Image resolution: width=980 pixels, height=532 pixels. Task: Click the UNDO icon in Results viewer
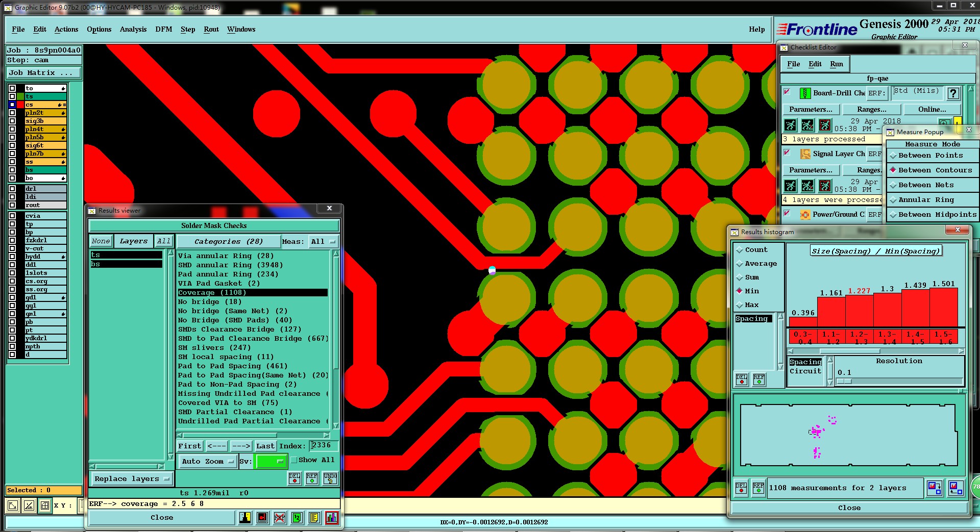[330, 478]
